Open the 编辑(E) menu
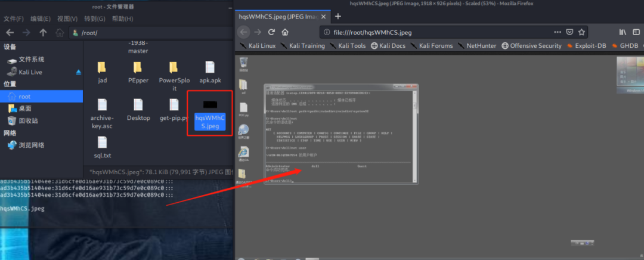The height and width of the screenshot is (260, 644). (41, 19)
